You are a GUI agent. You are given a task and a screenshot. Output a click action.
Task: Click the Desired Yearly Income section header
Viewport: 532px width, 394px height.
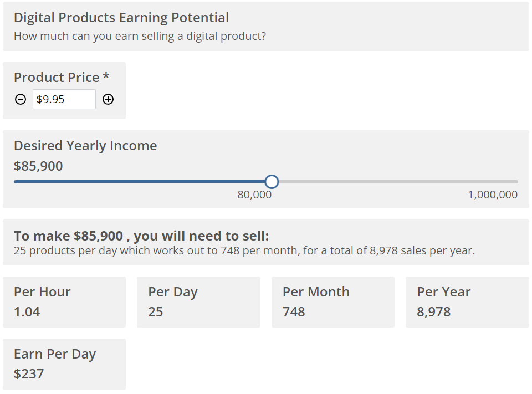85,145
